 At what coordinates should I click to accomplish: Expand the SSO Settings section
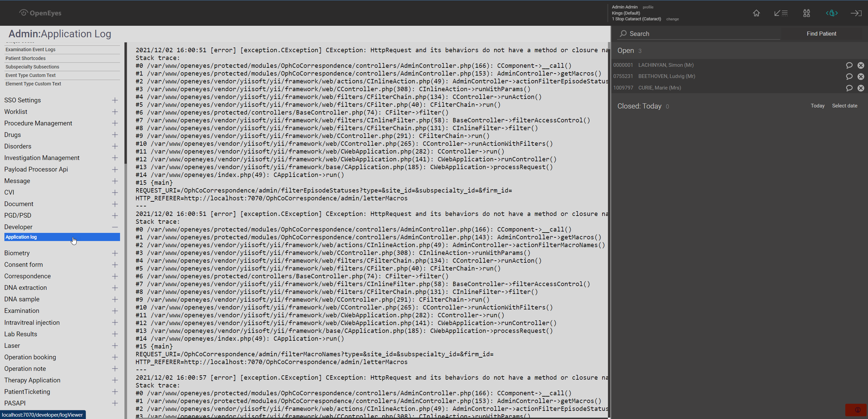pyautogui.click(x=115, y=100)
